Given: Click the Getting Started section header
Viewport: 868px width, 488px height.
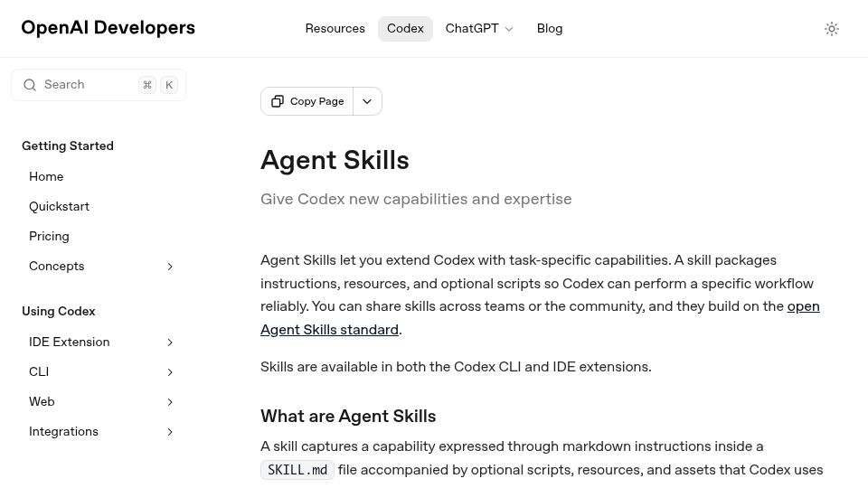Looking at the screenshot, I should [x=68, y=146].
